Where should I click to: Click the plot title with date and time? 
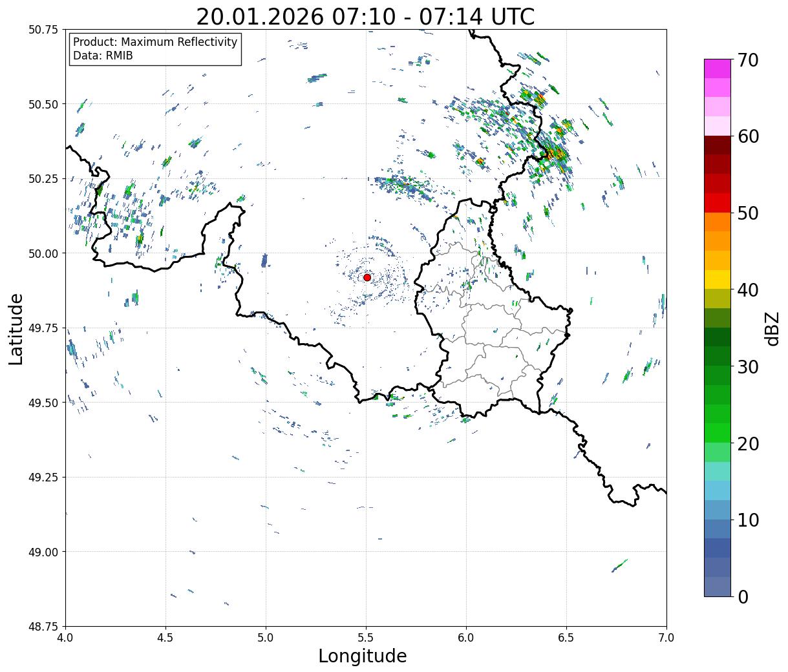pyautogui.click(x=365, y=17)
